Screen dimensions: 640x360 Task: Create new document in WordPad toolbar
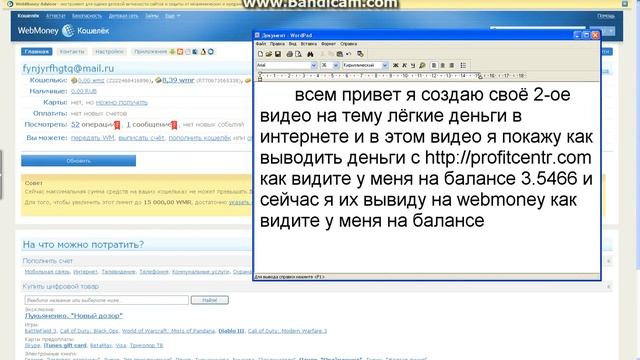(x=260, y=54)
